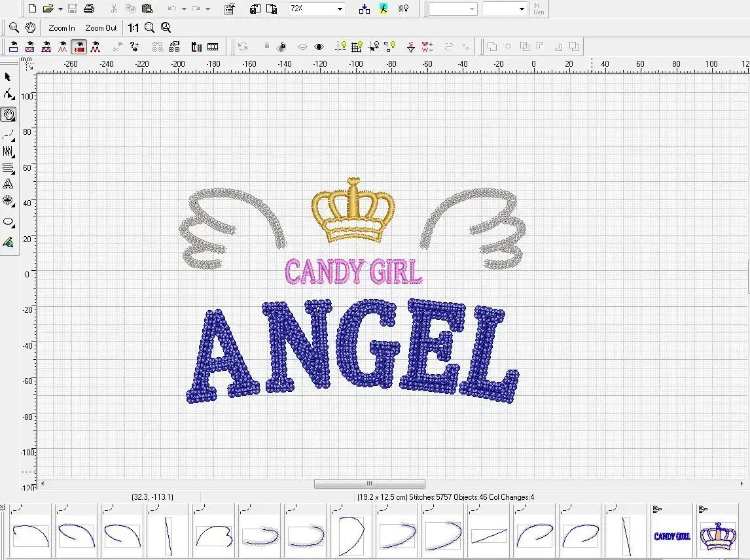Choose the ellipse shape tool
This screenshot has height=560, width=750.
[9, 222]
